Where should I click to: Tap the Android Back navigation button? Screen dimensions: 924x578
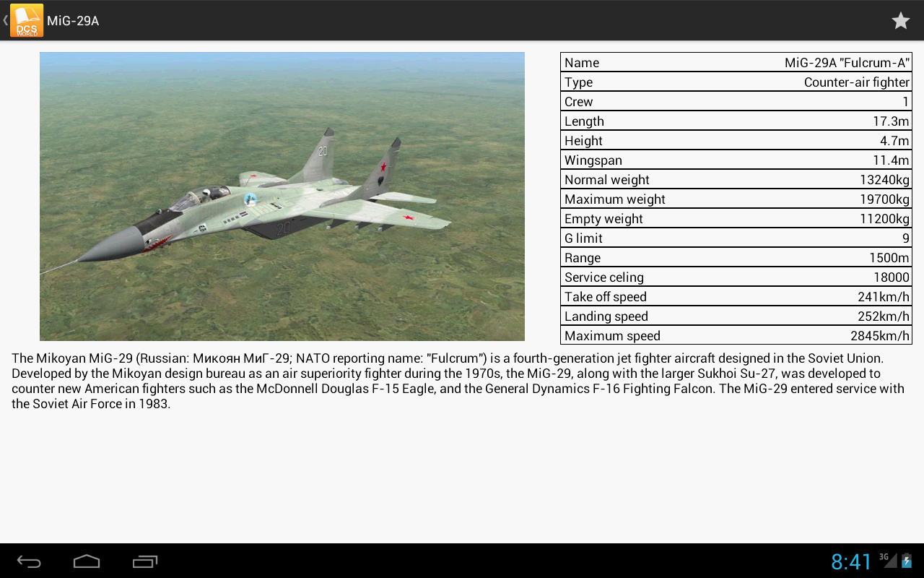click(29, 561)
